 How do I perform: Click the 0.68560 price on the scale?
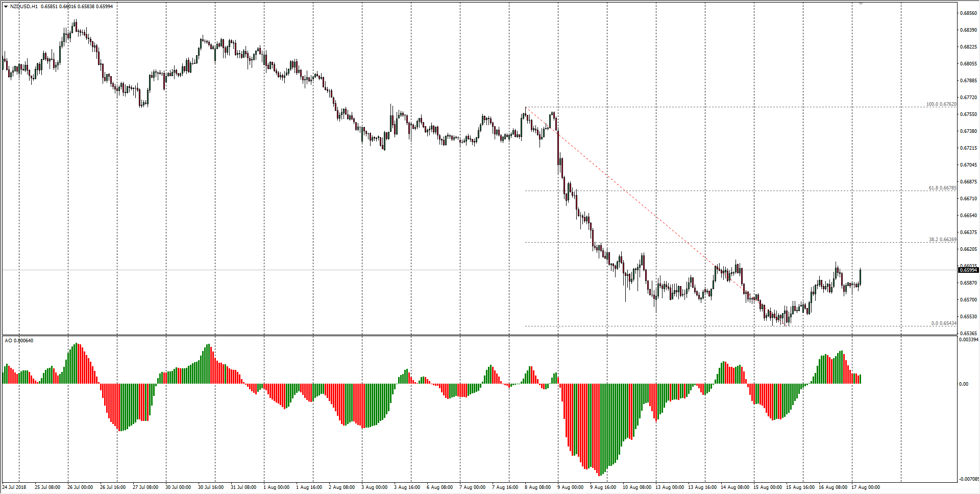point(968,13)
